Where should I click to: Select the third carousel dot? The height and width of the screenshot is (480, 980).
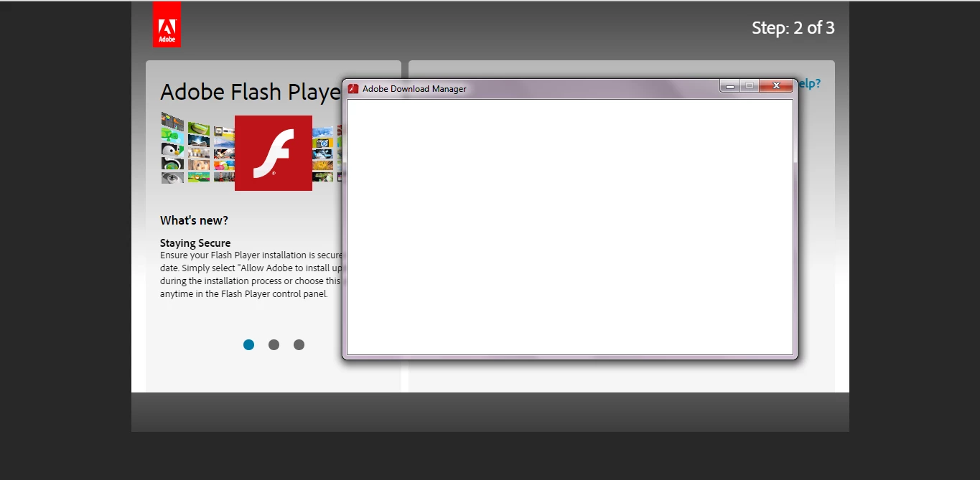pos(299,344)
